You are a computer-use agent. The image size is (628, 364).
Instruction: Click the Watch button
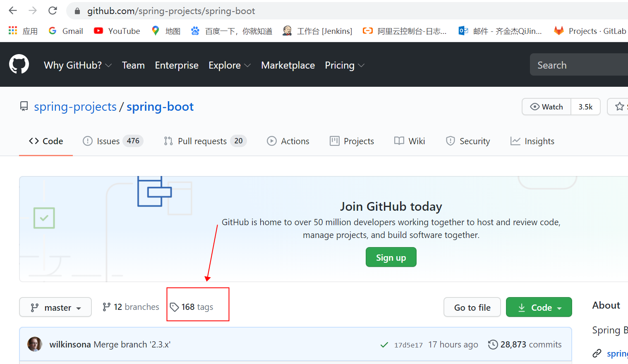coord(547,107)
